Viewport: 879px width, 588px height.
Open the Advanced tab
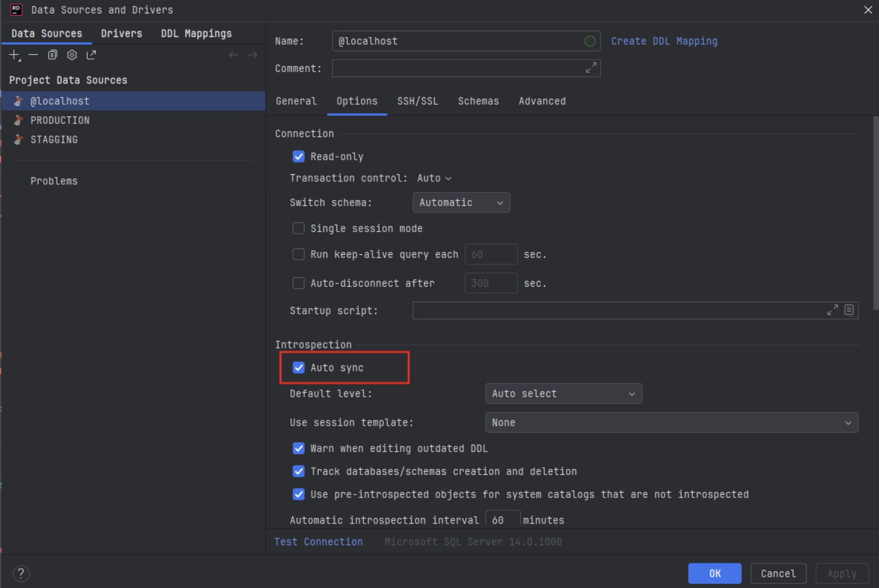(542, 101)
